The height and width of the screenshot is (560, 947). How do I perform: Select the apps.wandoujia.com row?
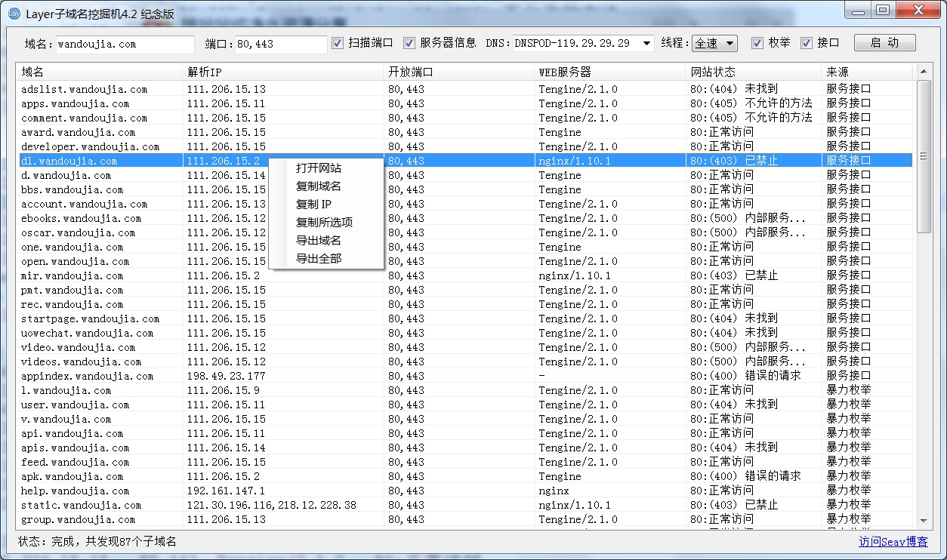464,103
